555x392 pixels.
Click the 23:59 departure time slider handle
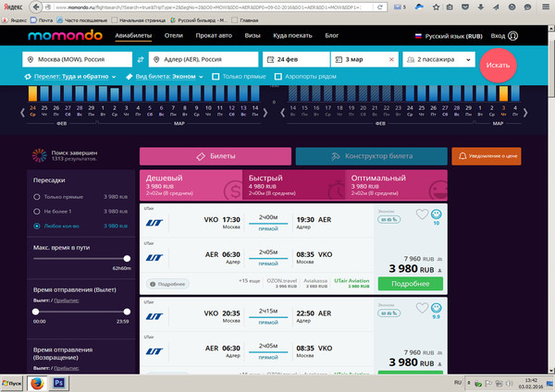127,312
